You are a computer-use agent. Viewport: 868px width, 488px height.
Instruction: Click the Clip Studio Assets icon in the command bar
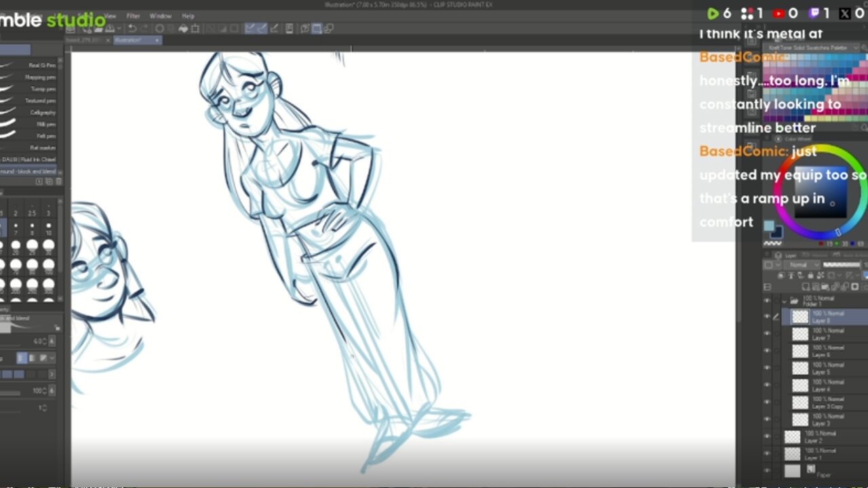pyautogui.click(x=304, y=28)
